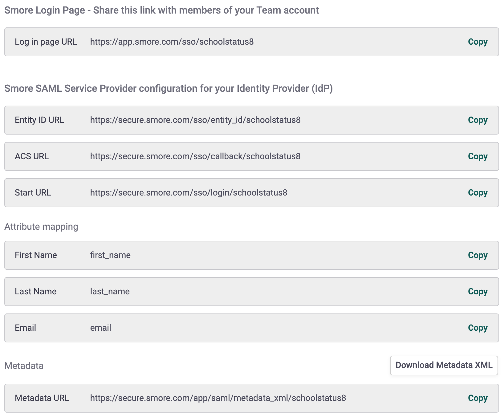Click the first_name attribute value
The height and width of the screenshot is (420, 504).
pyautogui.click(x=110, y=255)
